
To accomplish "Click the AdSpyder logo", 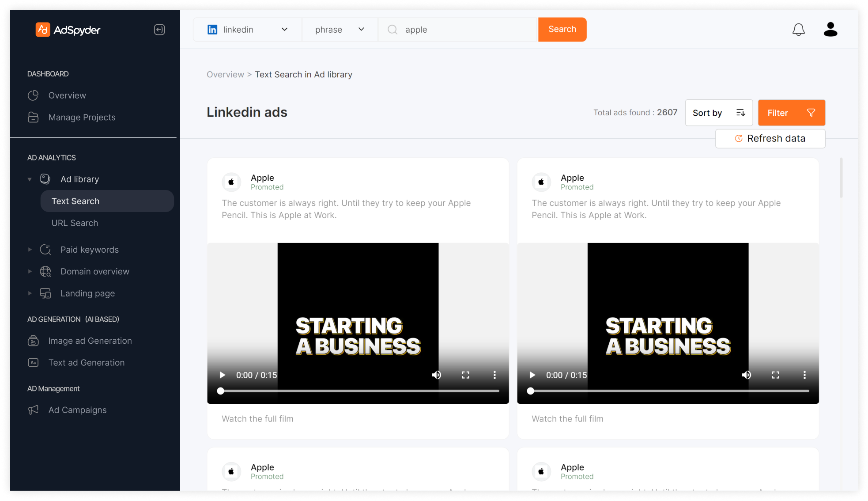I will 68,30.
